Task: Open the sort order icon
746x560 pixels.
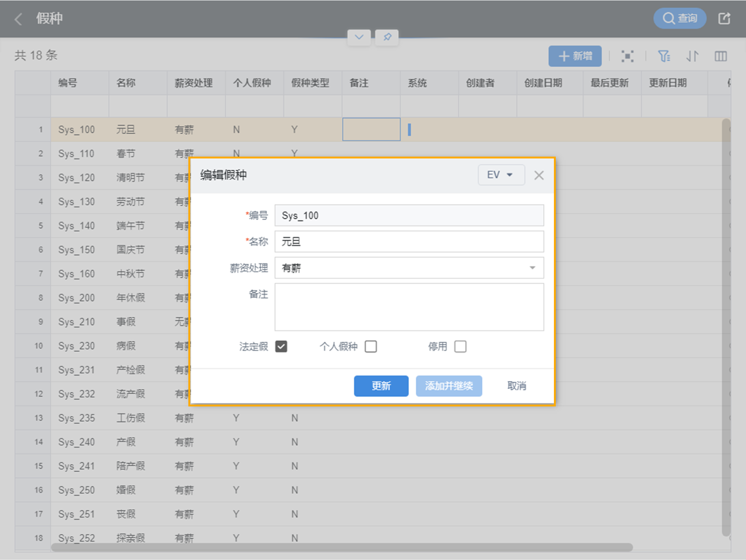Action: tap(692, 56)
